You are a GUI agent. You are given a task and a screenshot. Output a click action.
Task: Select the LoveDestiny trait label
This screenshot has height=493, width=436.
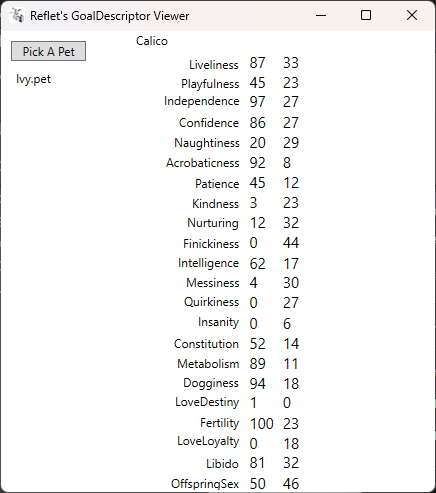point(207,402)
